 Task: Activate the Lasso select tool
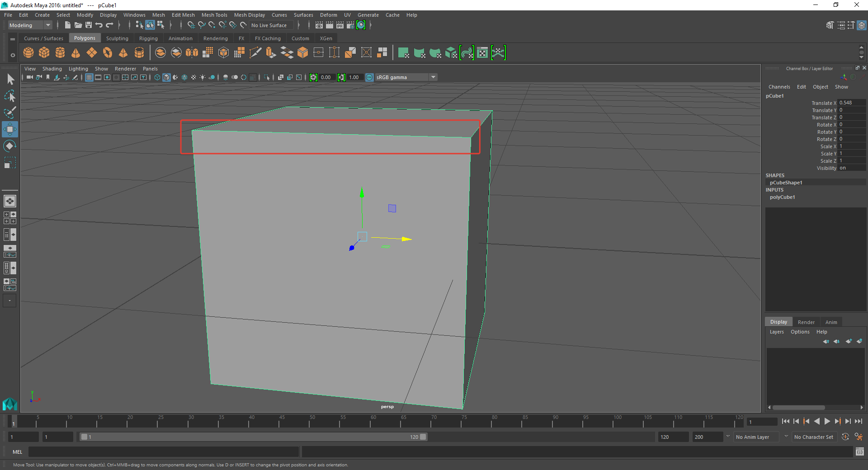coord(10,96)
